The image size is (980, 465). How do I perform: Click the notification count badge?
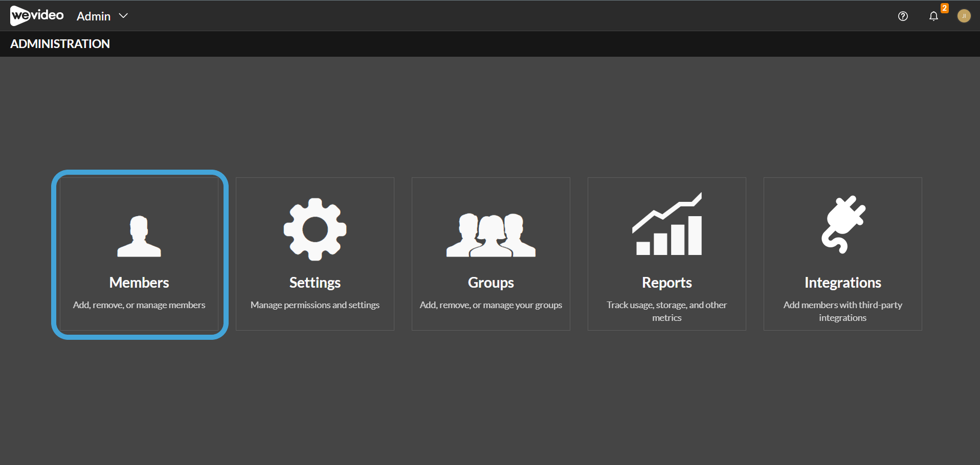(945, 8)
